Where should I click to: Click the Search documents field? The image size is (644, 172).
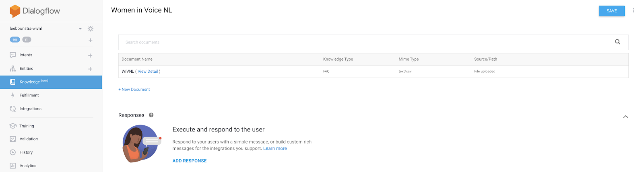(362, 42)
